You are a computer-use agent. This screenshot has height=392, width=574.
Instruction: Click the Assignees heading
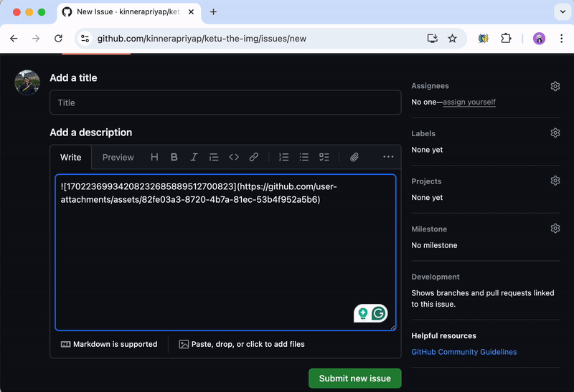click(430, 86)
